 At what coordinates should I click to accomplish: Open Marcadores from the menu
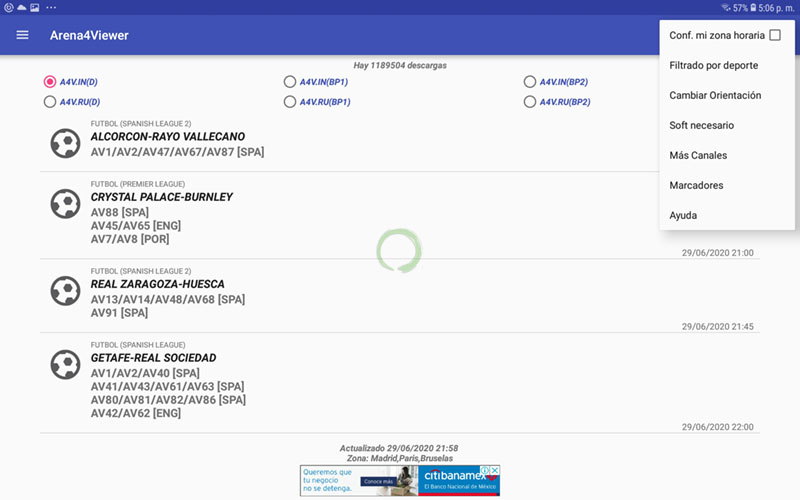pyautogui.click(x=696, y=186)
